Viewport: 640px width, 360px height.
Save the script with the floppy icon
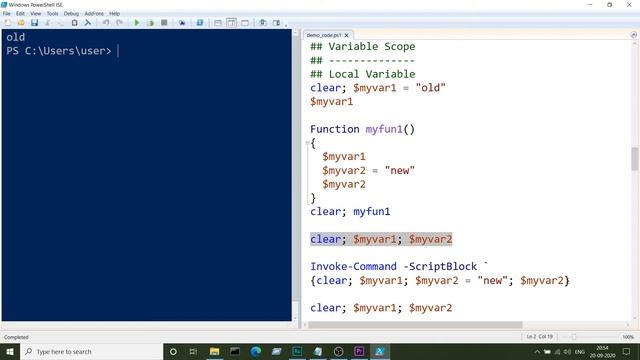coord(34,23)
